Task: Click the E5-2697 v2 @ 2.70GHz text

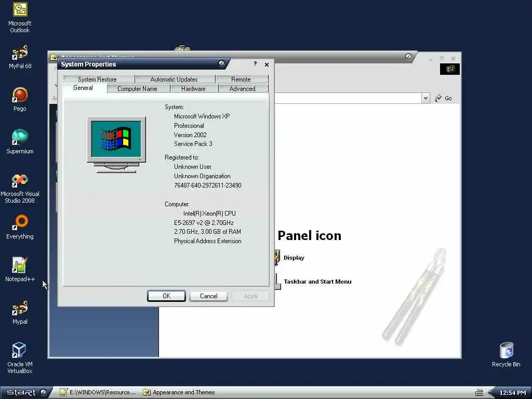Action: (204, 222)
